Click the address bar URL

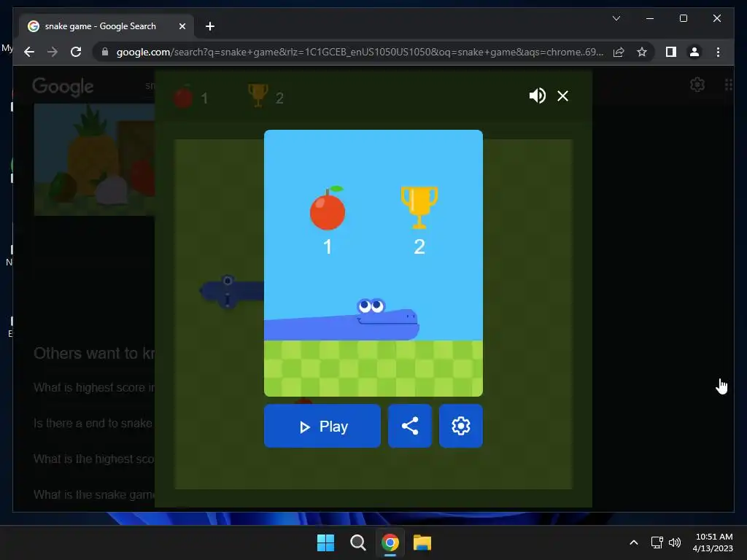(x=360, y=52)
